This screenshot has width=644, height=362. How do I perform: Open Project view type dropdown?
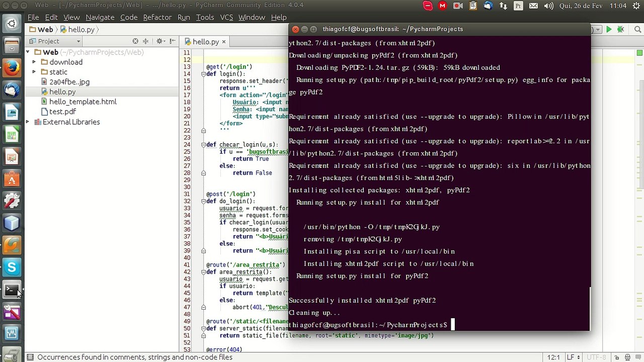pyautogui.click(x=55, y=41)
